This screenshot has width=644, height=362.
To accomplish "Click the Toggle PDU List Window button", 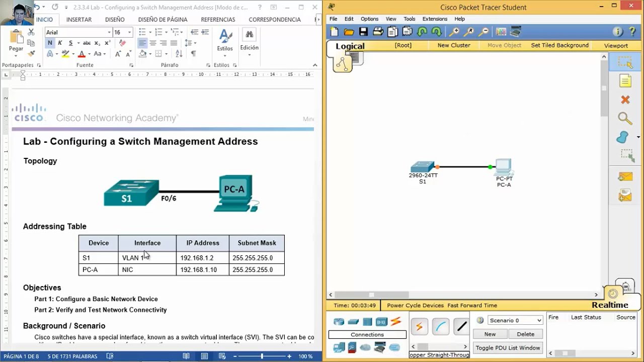I will (x=508, y=348).
